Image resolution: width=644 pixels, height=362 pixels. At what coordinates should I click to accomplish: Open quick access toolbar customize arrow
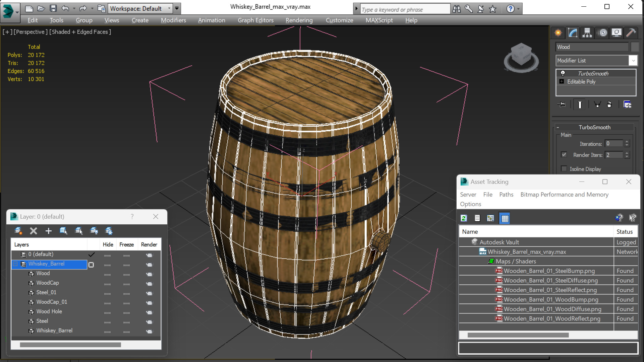pos(177,8)
